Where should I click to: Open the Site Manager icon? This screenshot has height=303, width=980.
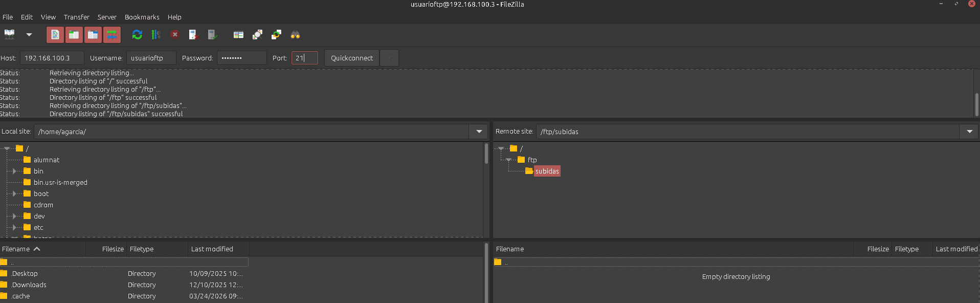9,35
